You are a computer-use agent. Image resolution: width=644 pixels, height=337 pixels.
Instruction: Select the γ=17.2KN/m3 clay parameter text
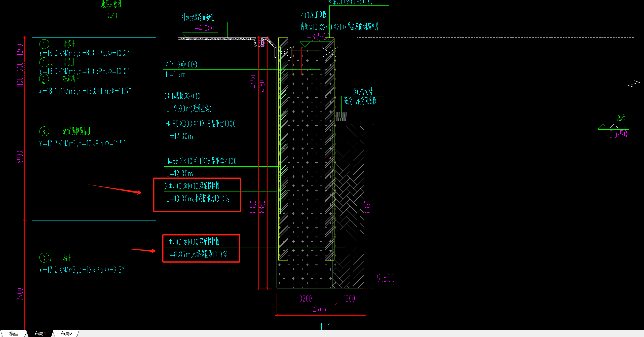tap(82, 270)
